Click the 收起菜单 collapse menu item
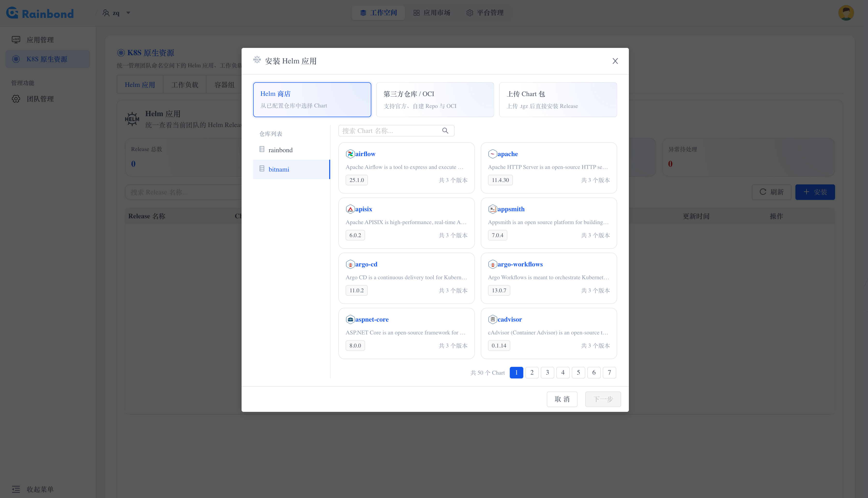The image size is (868, 498). pyautogui.click(x=33, y=489)
